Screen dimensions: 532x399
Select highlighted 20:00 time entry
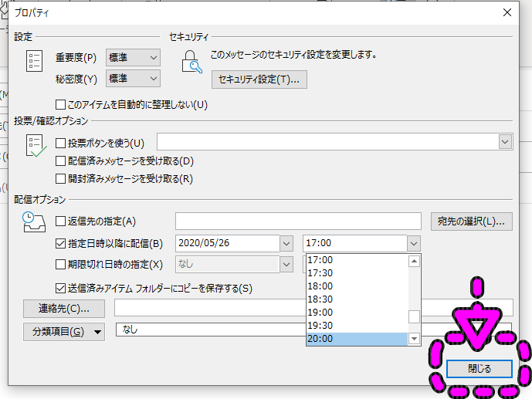pyautogui.click(x=357, y=339)
